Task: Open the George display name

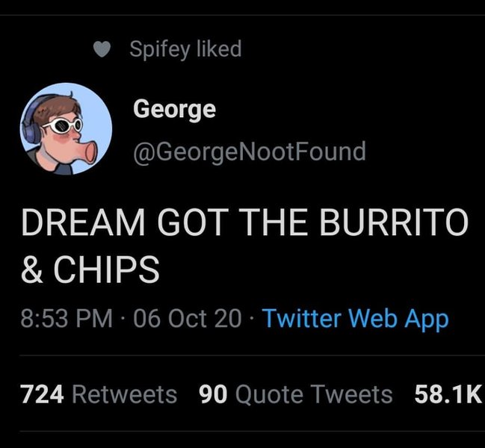Action: click(x=174, y=109)
